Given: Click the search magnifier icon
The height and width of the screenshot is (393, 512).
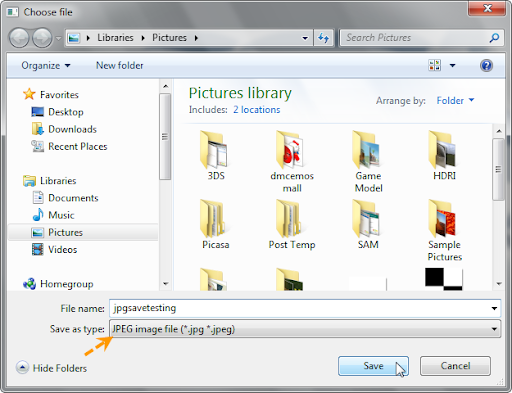Looking at the screenshot, I should [494, 38].
